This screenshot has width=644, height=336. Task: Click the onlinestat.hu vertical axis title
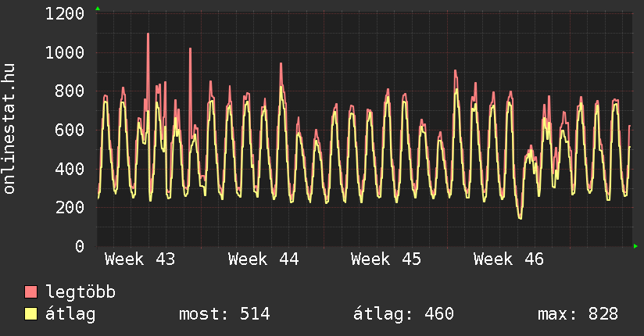[11, 130]
